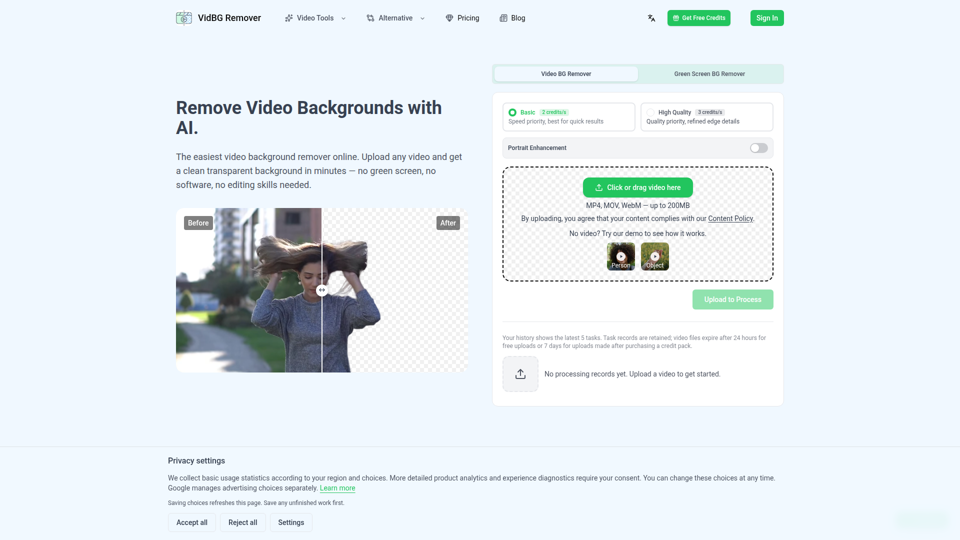Image resolution: width=960 pixels, height=540 pixels.
Task: Click the 'MP4, MOV, WebM — up to 200MB' text
Action: 637,206
